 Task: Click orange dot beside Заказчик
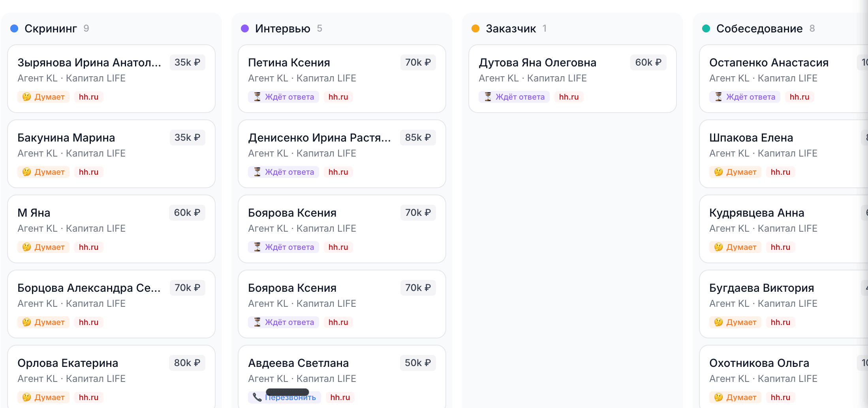coord(475,28)
